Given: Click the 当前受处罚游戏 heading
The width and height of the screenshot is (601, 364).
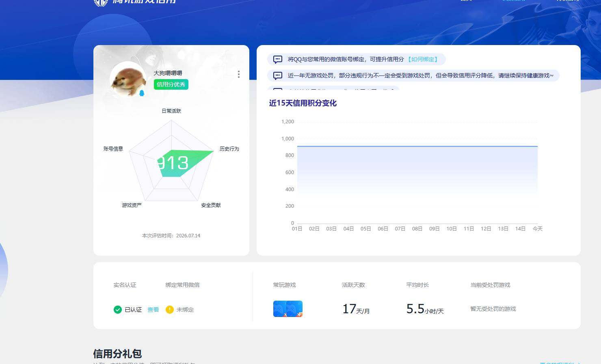Looking at the screenshot, I should [491, 285].
